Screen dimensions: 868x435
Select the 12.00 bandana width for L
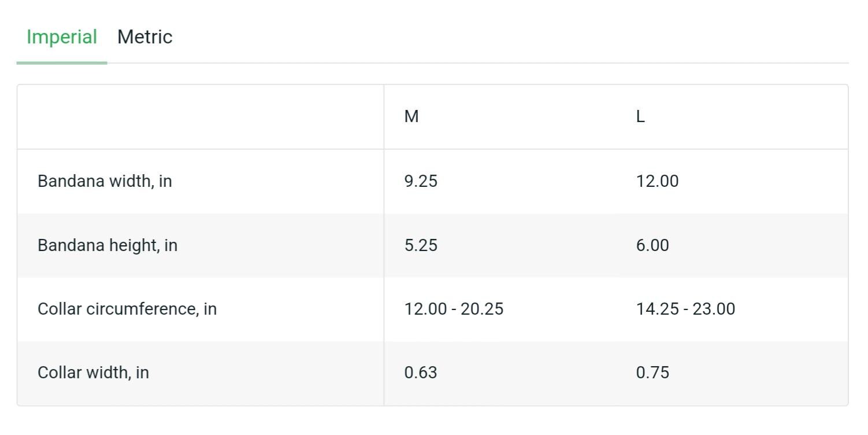point(657,181)
